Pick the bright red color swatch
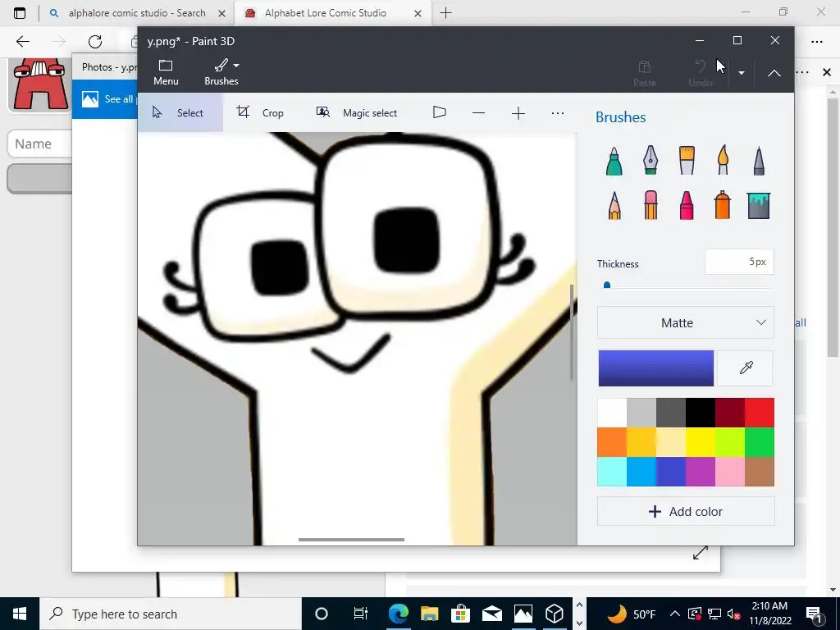The image size is (840, 630). point(759,413)
